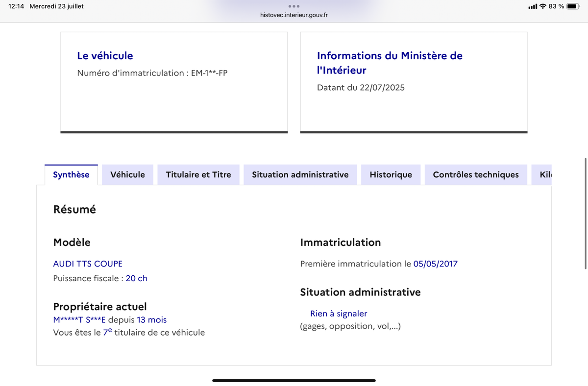Click the 'AUDI TTS COUPE' model text
Screen dimensions: 588x386
88,264
